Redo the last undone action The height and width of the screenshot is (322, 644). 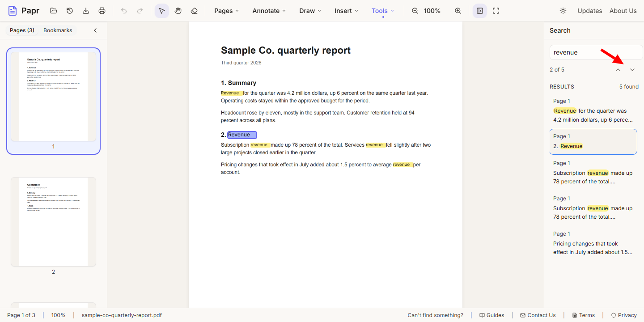coord(140,11)
